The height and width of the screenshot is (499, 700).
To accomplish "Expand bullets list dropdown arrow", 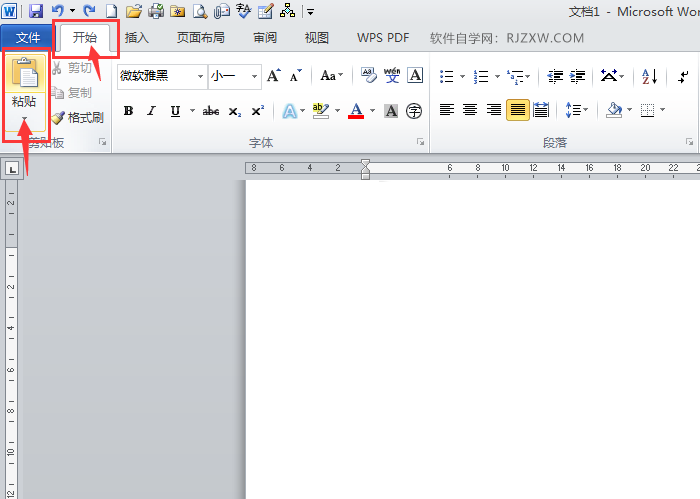I will (x=462, y=76).
